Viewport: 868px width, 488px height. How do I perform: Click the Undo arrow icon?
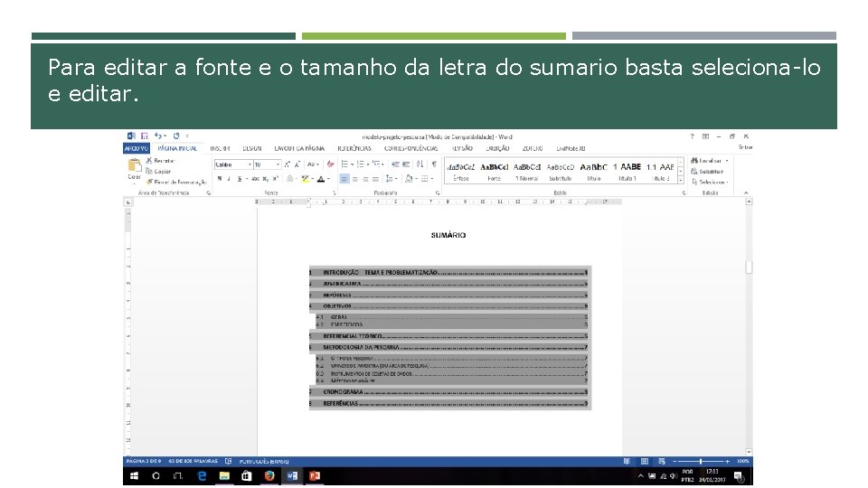pyautogui.click(x=158, y=136)
